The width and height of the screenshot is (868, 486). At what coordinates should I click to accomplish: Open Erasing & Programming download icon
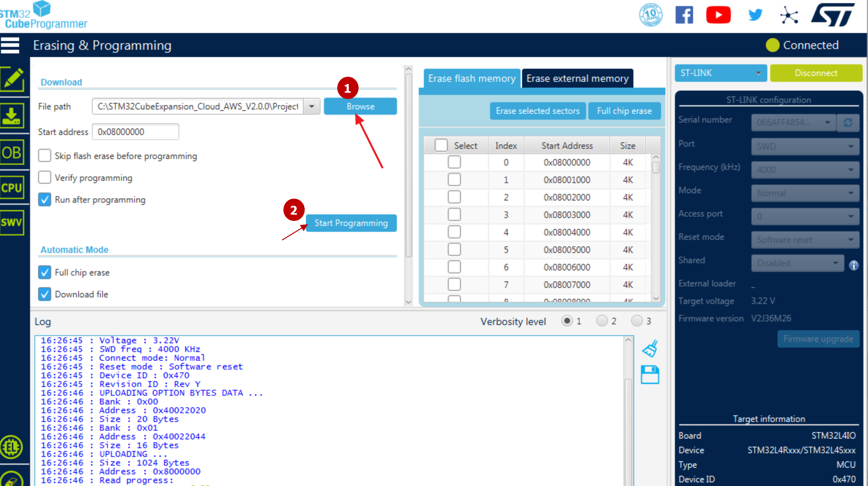[x=12, y=116]
